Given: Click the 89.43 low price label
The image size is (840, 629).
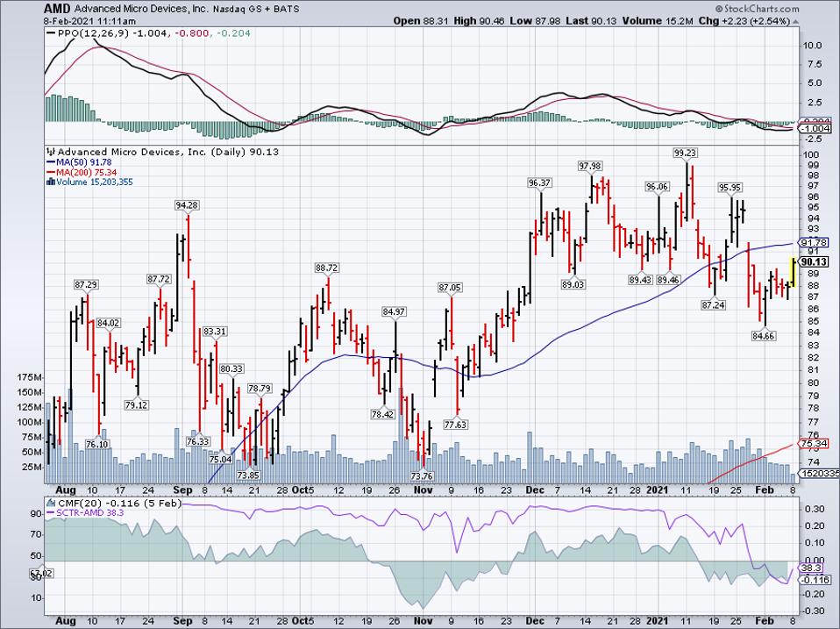Looking at the screenshot, I should pos(640,280).
